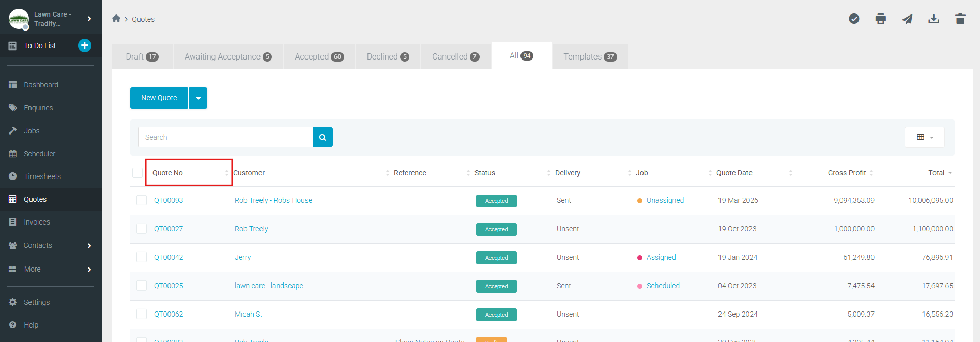Click the magnifier search button
Viewport: 980px width, 342px height.
click(323, 137)
